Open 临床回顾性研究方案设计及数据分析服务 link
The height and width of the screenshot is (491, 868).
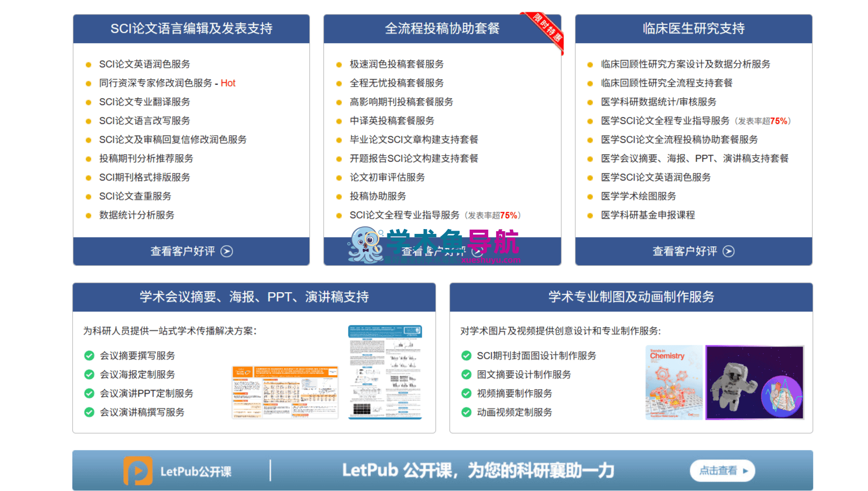coord(685,64)
